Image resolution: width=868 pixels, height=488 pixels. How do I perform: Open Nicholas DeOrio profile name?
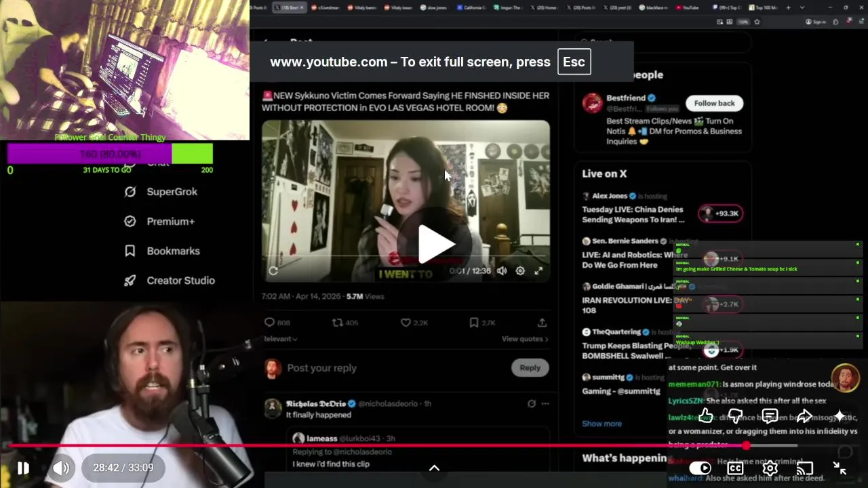coord(316,404)
